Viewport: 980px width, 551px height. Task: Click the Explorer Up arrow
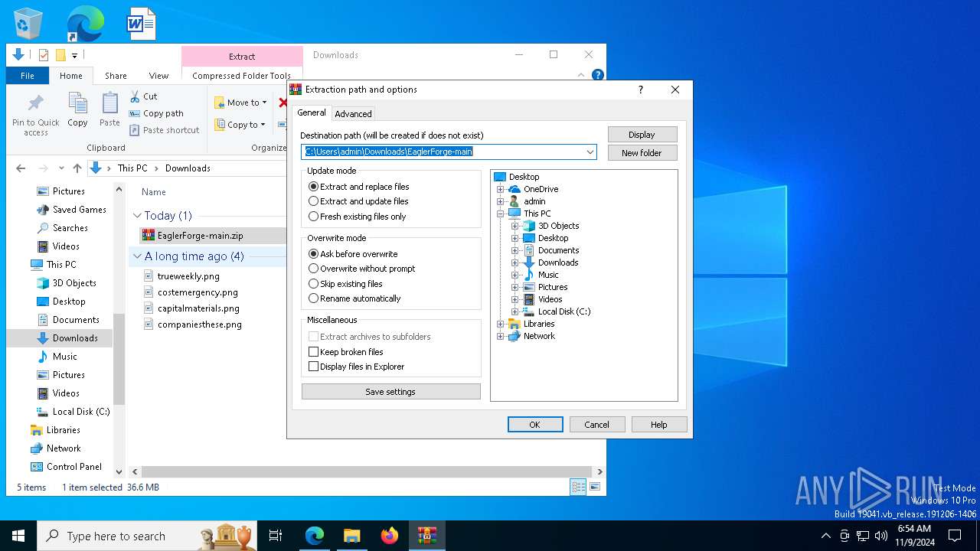pos(77,168)
